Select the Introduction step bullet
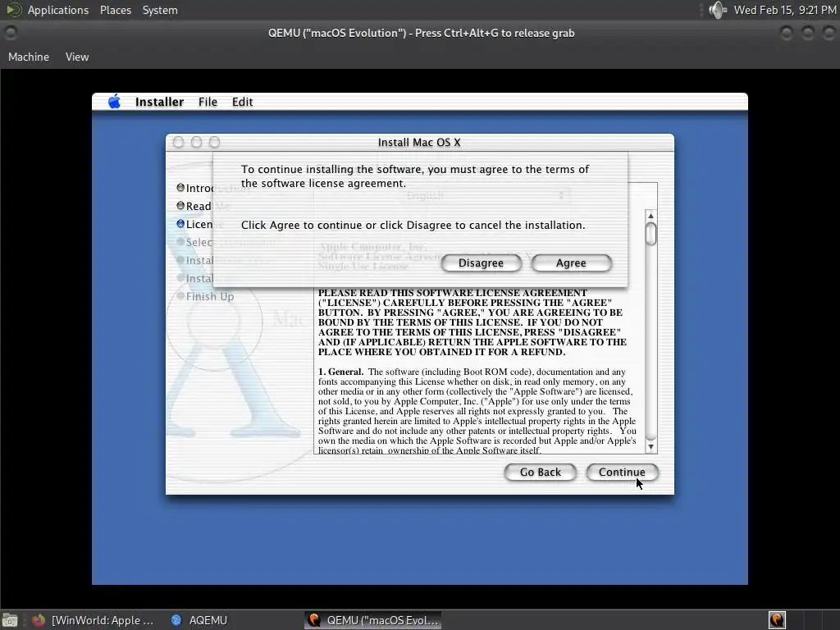 180,188
